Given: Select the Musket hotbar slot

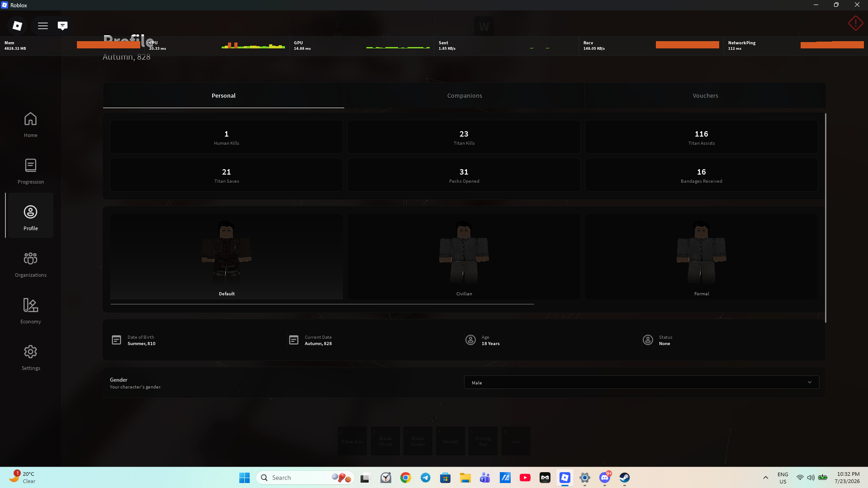Looking at the screenshot, I should [x=451, y=441].
